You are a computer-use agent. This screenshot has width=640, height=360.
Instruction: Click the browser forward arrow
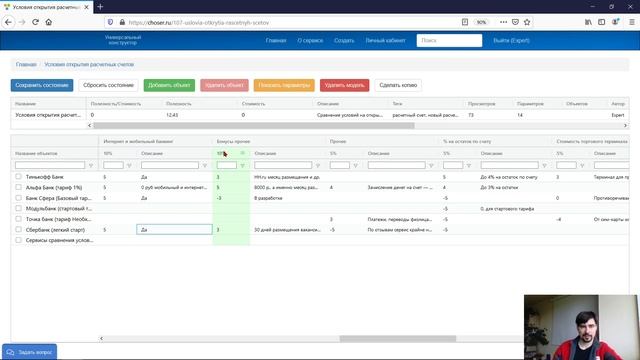point(22,22)
